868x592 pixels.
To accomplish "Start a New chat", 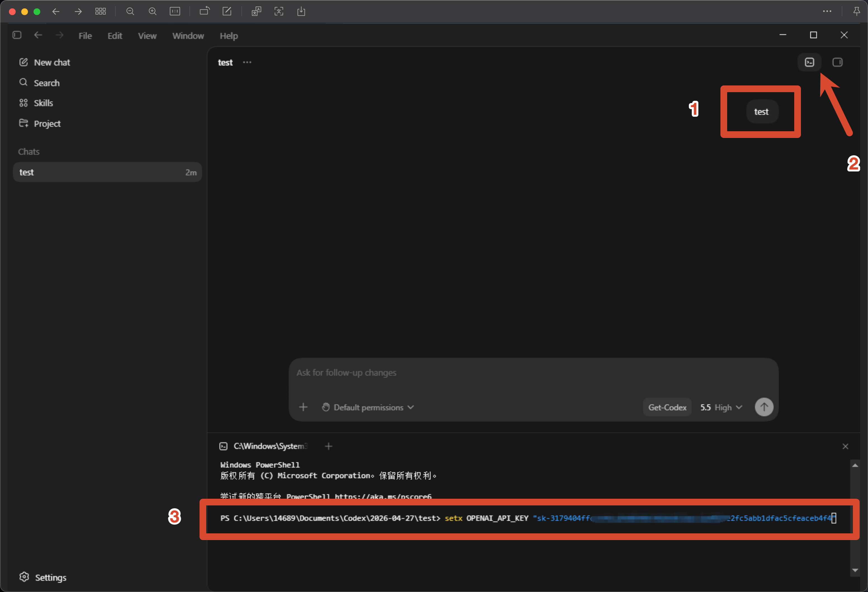I will click(45, 62).
